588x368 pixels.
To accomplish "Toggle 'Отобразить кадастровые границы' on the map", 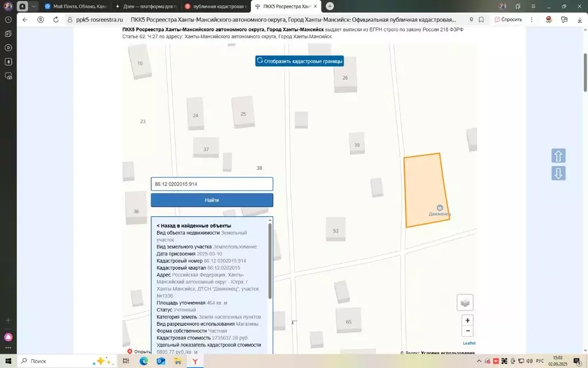I will [299, 60].
